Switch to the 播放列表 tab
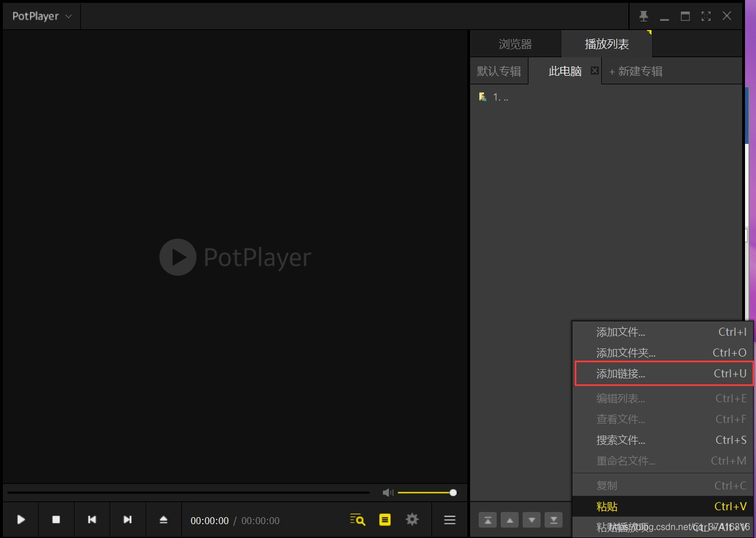Image resolution: width=756 pixels, height=538 pixels. 606,44
